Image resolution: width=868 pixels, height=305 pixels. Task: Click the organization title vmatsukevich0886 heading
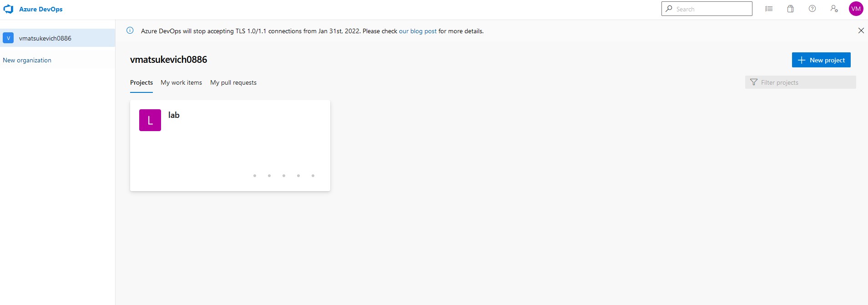coord(168,60)
